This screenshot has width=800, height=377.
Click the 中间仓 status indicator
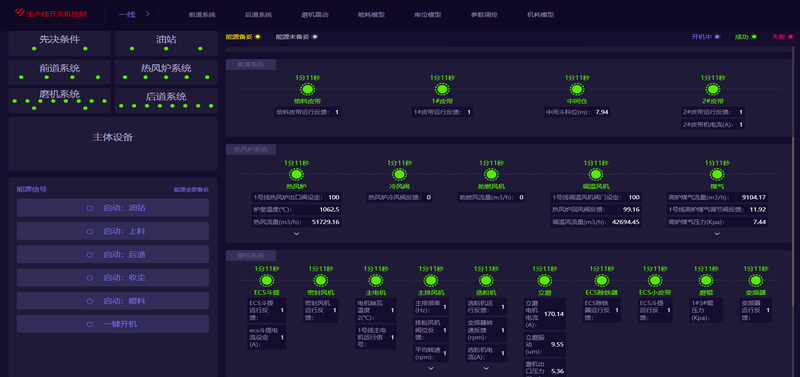(577, 89)
